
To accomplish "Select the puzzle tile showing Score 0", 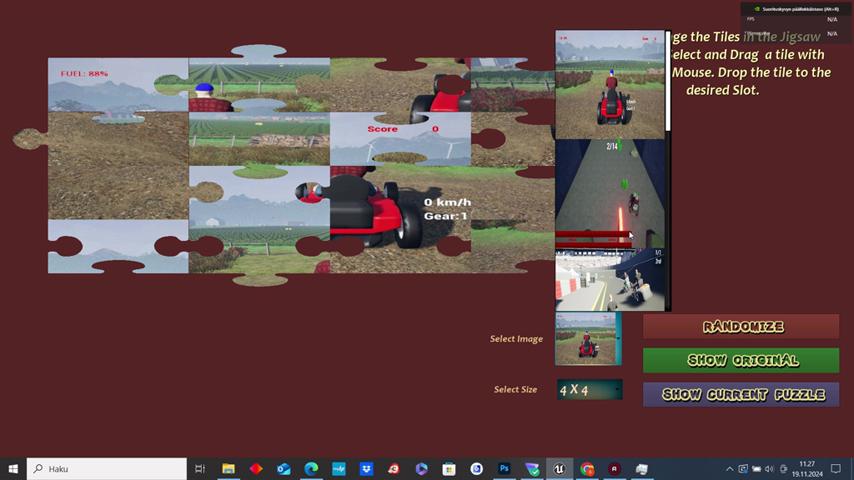I will (x=400, y=138).
